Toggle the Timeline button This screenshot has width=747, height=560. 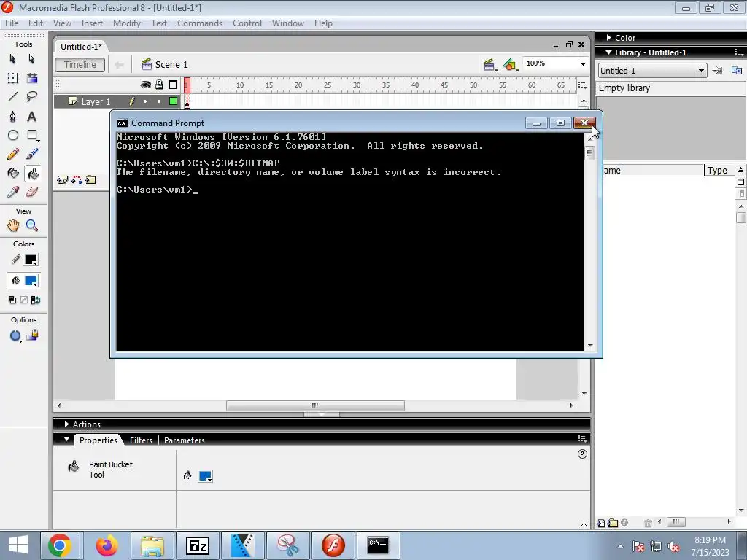tap(80, 65)
